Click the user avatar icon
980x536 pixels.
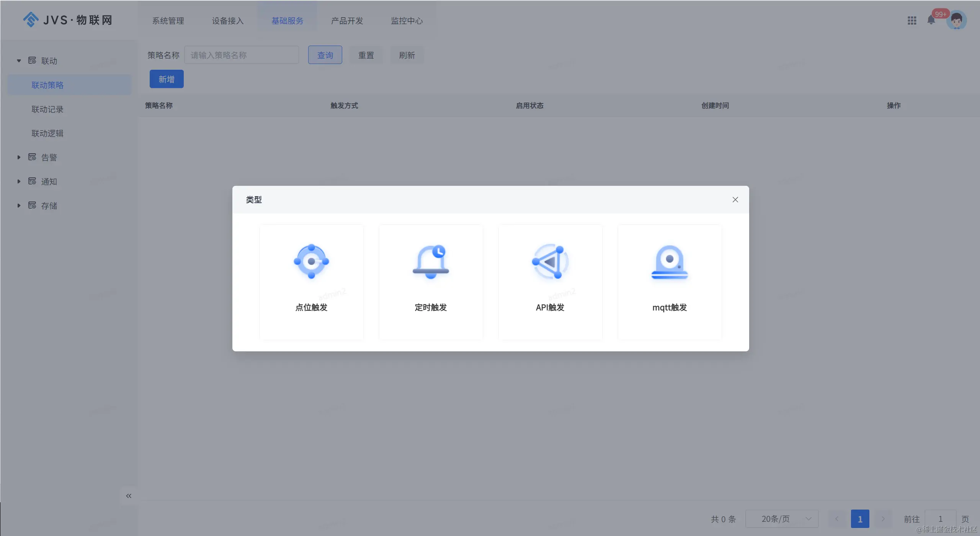(x=956, y=20)
